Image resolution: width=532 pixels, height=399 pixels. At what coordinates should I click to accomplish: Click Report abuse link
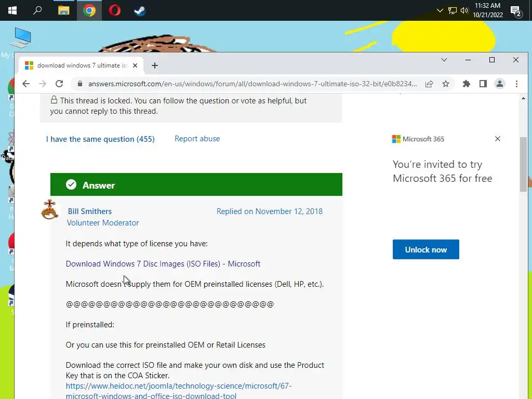click(x=197, y=139)
